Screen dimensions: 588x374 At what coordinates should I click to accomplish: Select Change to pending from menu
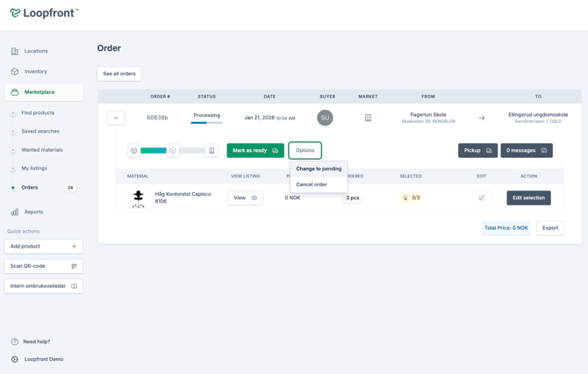(x=319, y=169)
